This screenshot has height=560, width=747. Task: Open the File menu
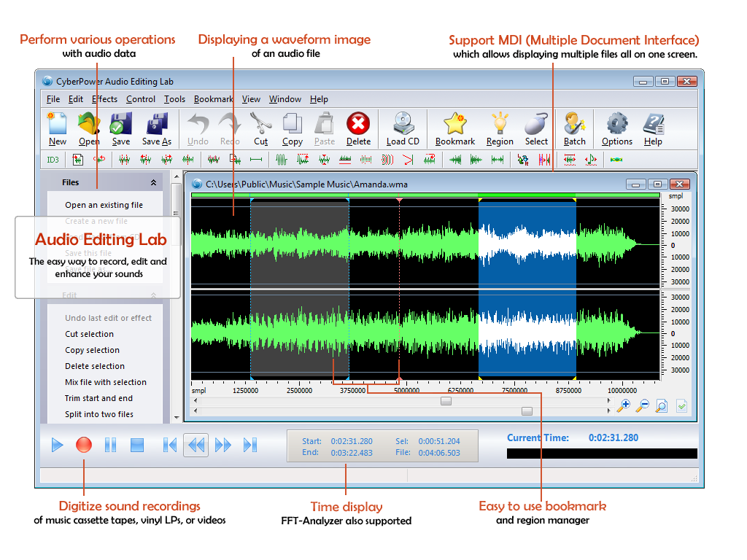(53, 99)
